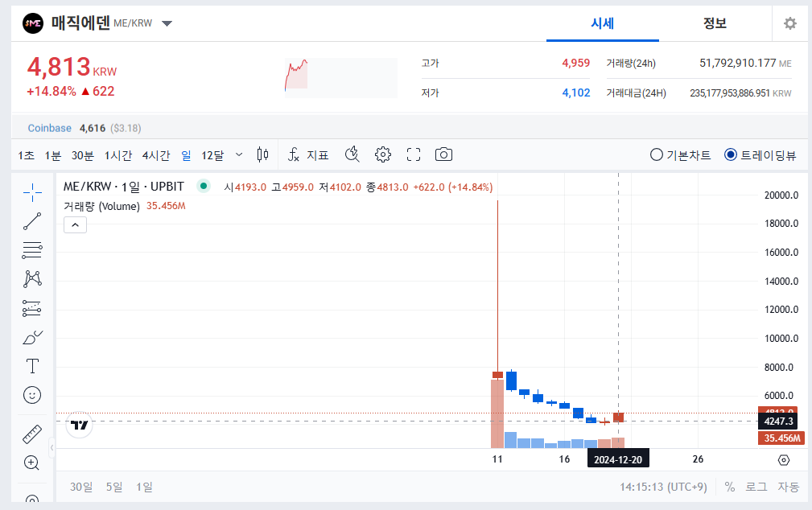The height and width of the screenshot is (510, 812).
Task: Activate the zoom in tool
Action: (x=32, y=463)
